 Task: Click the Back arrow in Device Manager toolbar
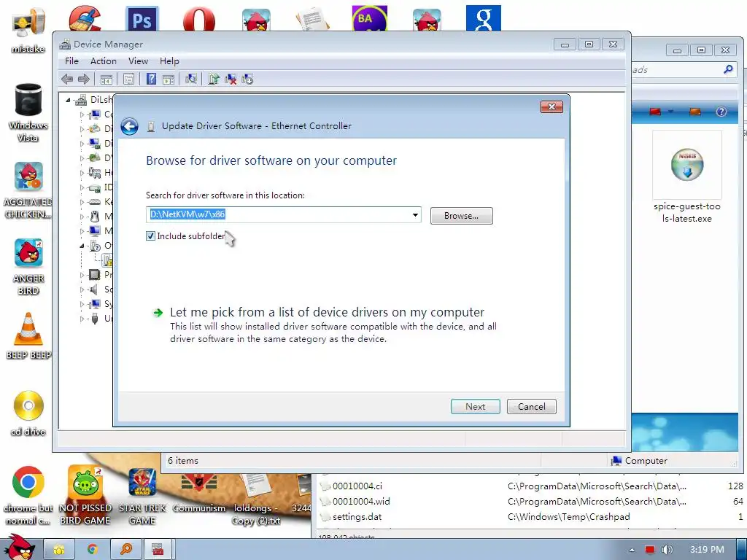pyautogui.click(x=67, y=79)
